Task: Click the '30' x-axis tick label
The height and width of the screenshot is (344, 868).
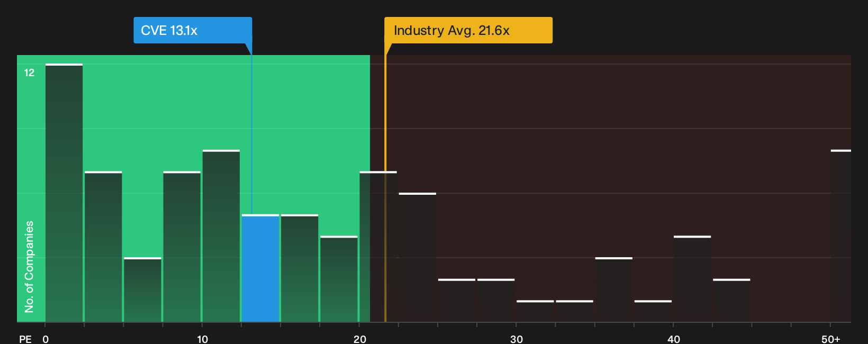Action: pos(517,339)
